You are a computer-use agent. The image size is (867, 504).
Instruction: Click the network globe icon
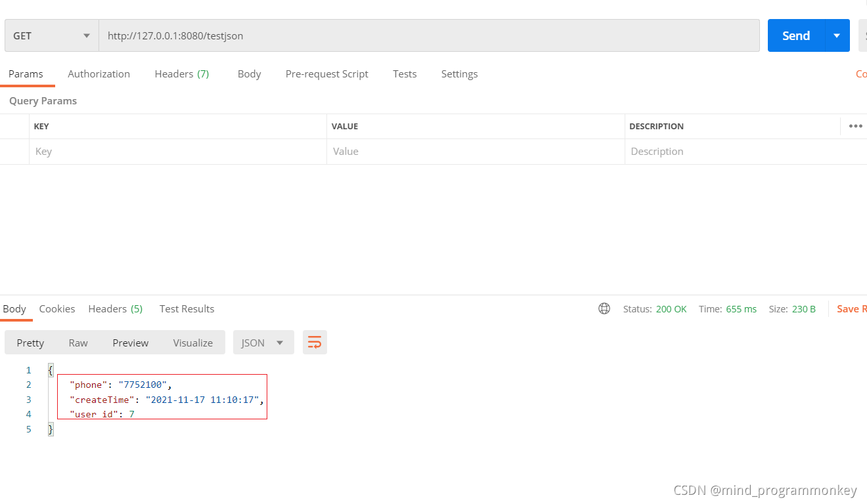604,308
